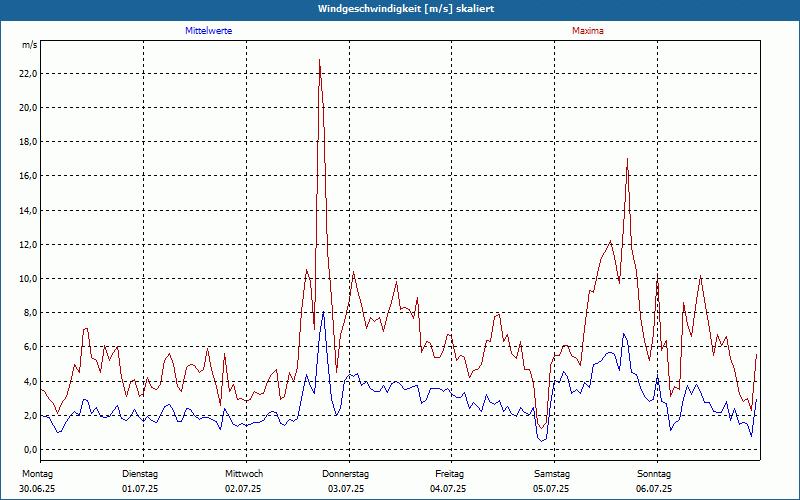The image size is (800, 500).
Task: Click the '8,0' y-axis value
Action: pos(30,313)
